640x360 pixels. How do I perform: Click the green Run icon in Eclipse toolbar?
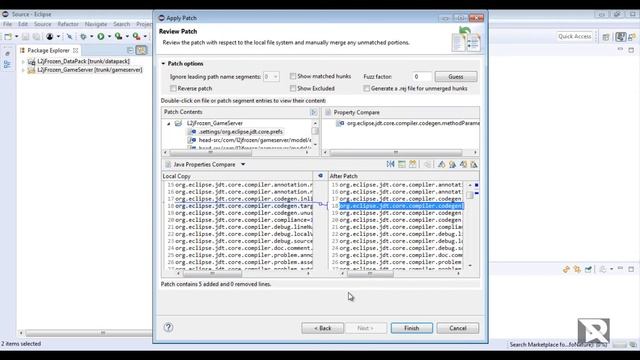click(x=100, y=37)
